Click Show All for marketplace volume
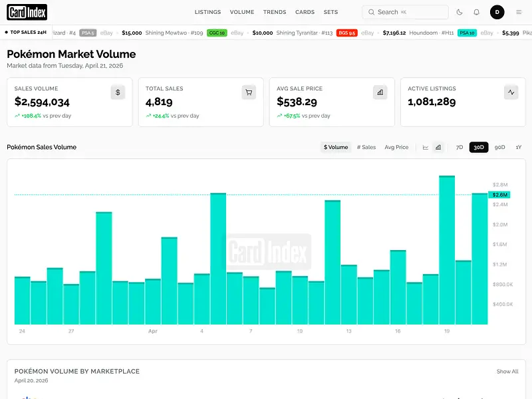532x399 pixels. click(x=507, y=372)
